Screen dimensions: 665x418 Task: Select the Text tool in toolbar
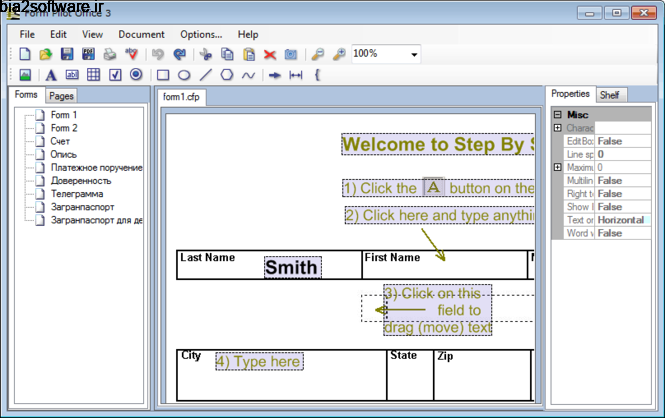[50, 75]
